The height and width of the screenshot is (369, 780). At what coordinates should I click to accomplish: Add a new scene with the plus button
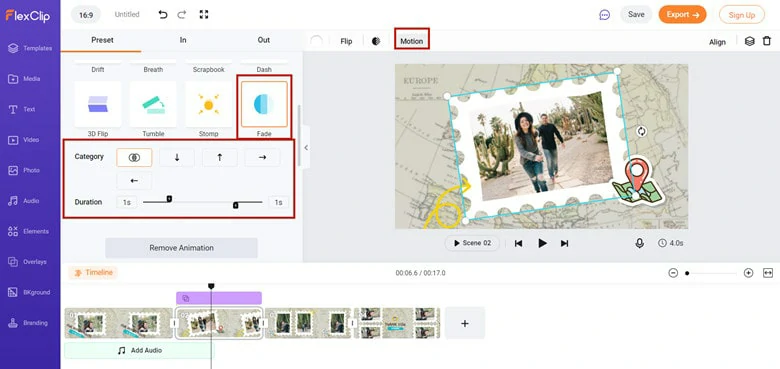coord(465,323)
